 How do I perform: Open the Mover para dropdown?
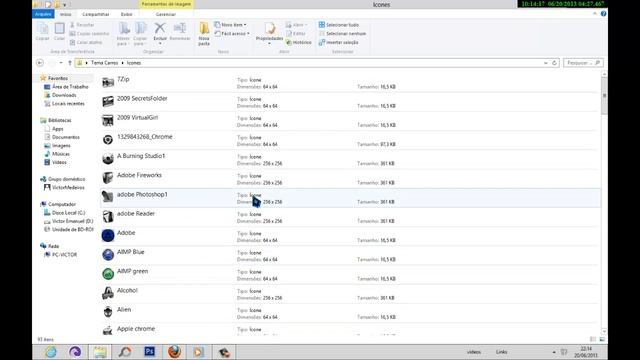coord(123,34)
